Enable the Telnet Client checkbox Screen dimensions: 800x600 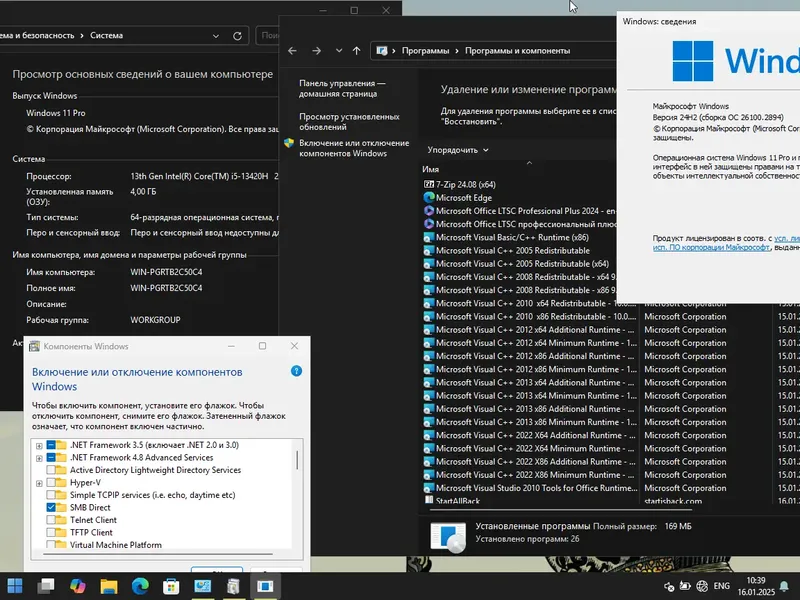click(x=51, y=520)
